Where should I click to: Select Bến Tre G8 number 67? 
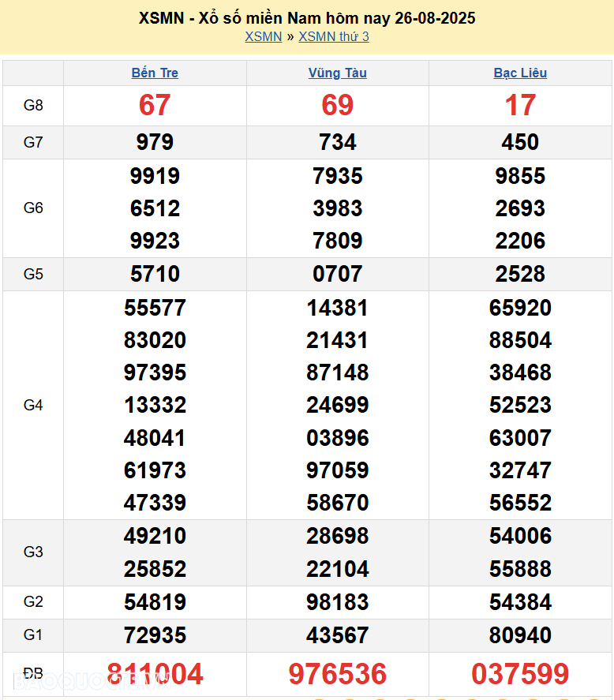(x=155, y=105)
